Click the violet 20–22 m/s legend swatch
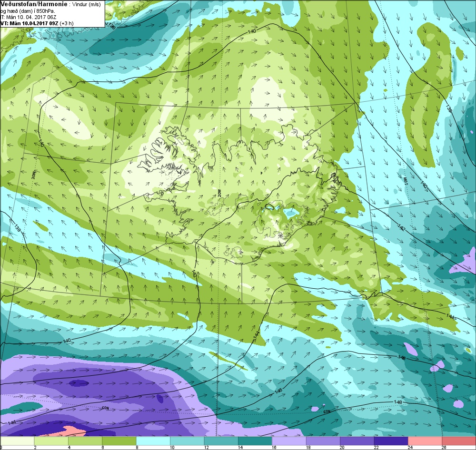This screenshot has height=450, width=476. click(357, 440)
